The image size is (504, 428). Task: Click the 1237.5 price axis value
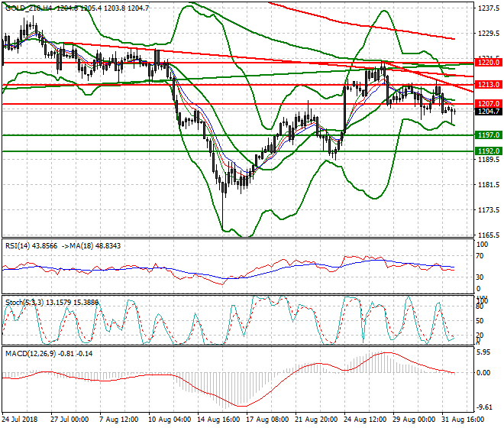pos(487,8)
